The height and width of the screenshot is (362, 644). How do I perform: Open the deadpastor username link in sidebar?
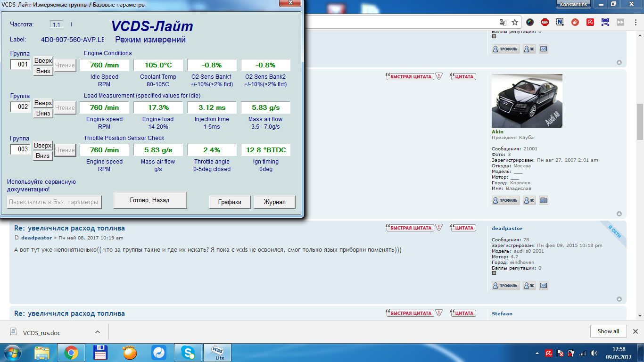point(507,229)
